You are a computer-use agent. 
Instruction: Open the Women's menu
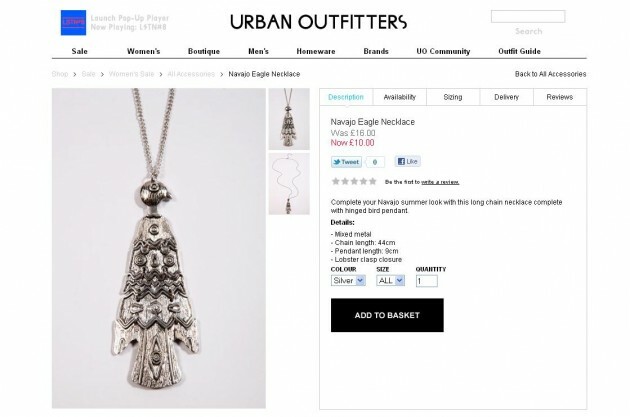click(143, 51)
